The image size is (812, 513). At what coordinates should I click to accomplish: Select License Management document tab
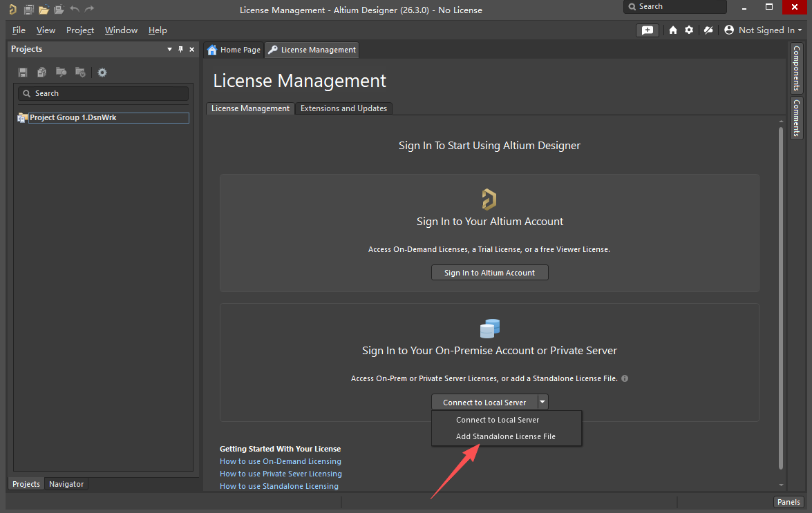click(x=312, y=50)
